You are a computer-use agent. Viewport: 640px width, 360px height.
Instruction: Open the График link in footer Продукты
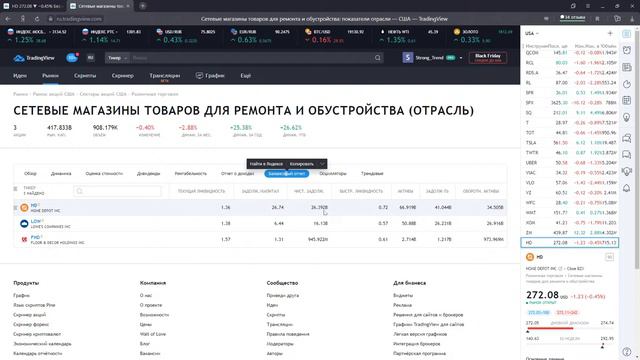point(21,296)
